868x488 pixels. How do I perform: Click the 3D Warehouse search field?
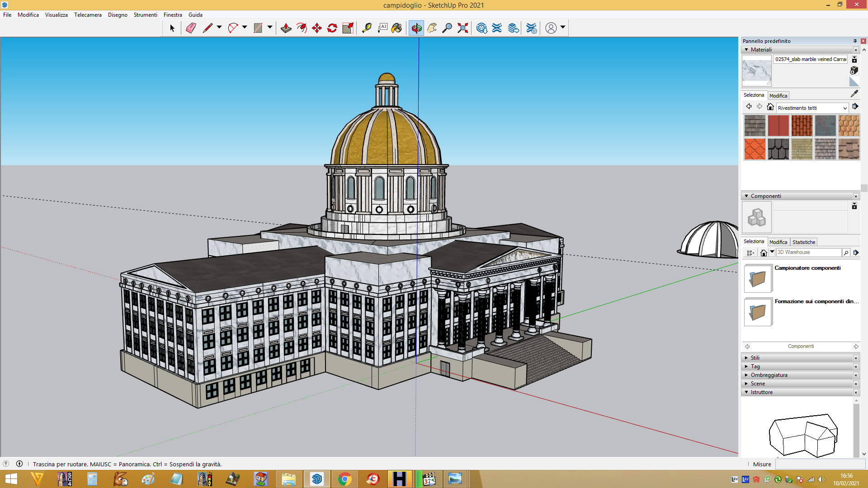(x=808, y=253)
